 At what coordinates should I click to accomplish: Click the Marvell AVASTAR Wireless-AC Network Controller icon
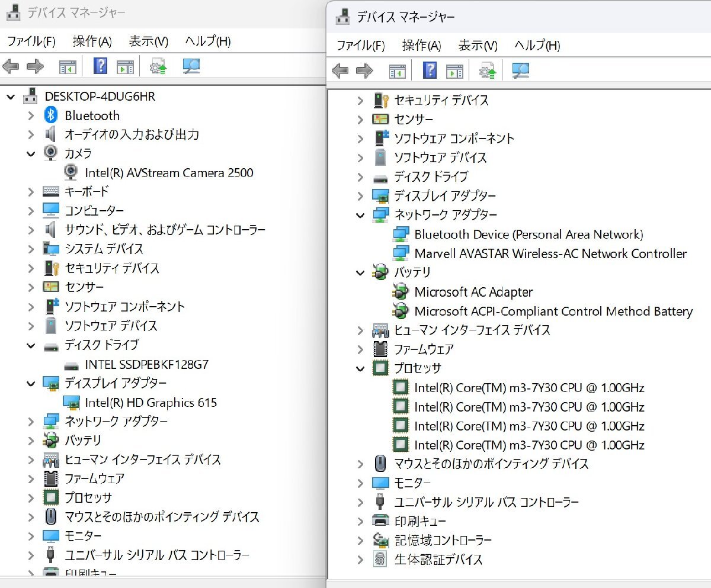click(401, 253)
